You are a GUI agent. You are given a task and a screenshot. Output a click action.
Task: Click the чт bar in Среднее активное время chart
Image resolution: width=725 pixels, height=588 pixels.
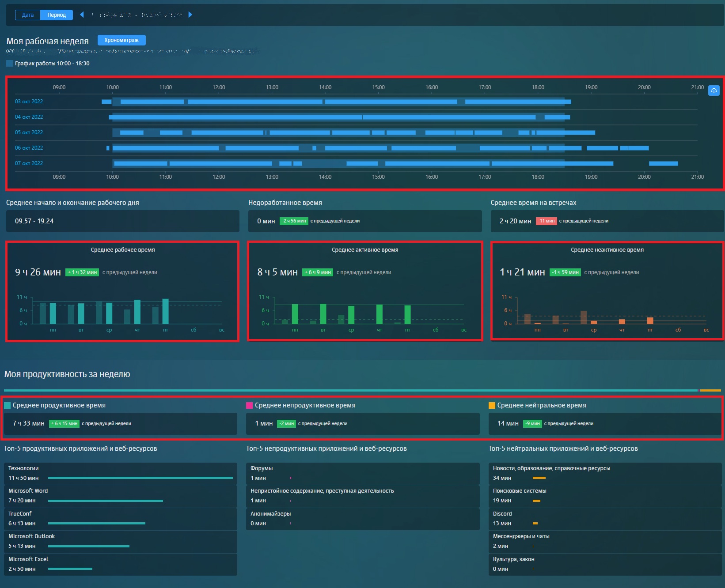click(380, 314)
